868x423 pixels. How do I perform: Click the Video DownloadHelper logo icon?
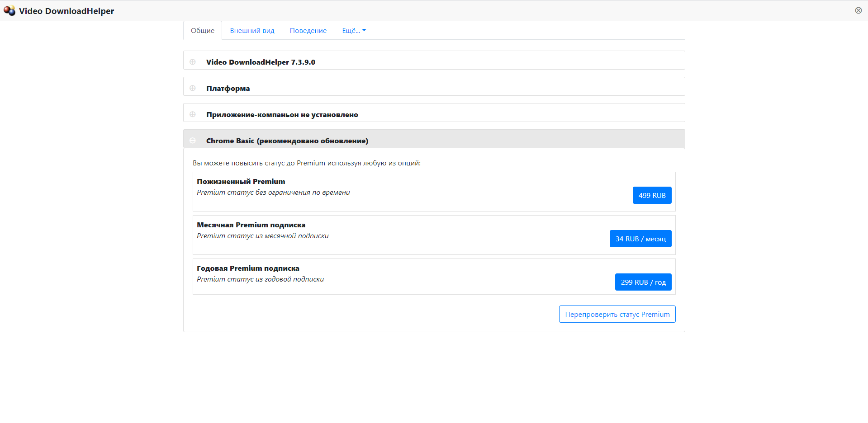pyautogui.click(x=9, y=10)
